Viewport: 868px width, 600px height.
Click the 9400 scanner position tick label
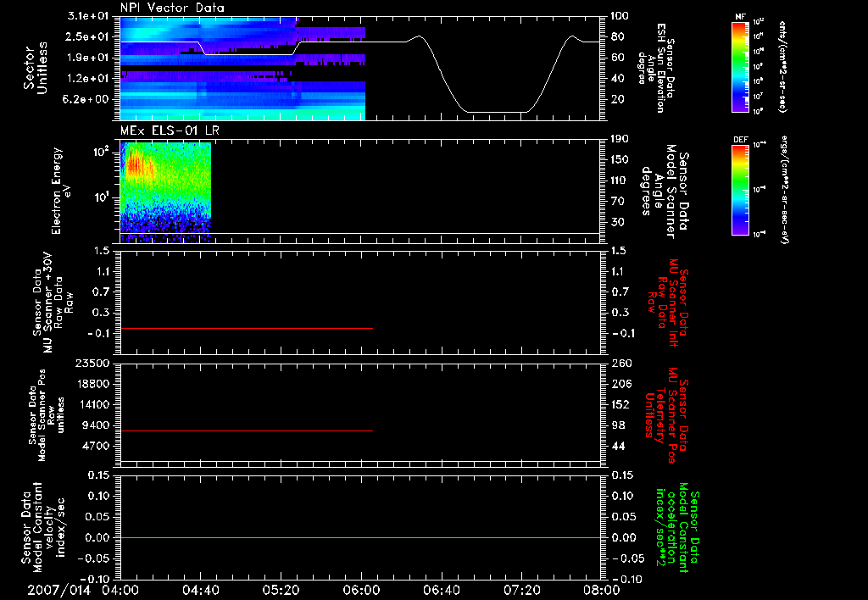97,425
